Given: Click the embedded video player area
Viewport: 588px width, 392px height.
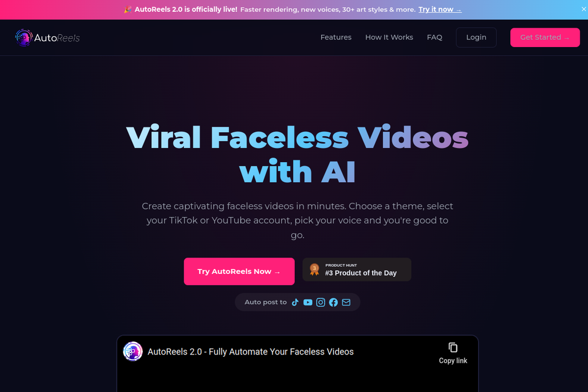Looking at the screenshot, I should tap(298, 364).
